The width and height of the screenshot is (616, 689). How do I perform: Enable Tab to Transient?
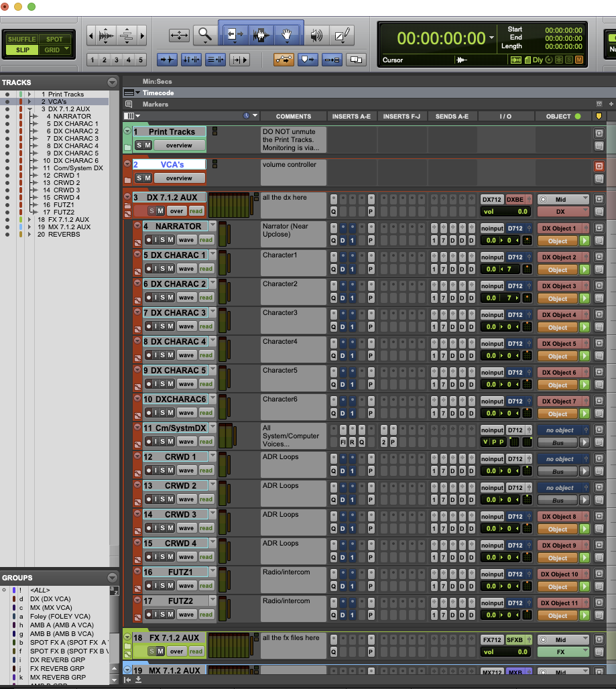(166, 59)
